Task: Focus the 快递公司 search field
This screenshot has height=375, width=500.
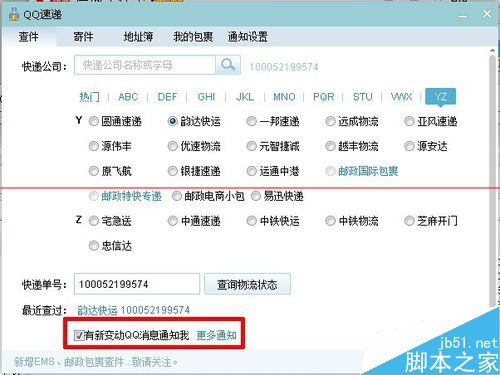Action: coord(145,65)
